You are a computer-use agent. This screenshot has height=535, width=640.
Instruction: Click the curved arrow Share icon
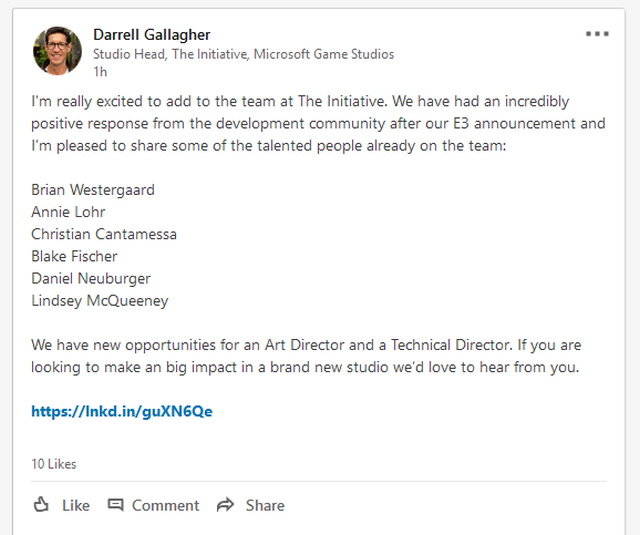[225, 505]
